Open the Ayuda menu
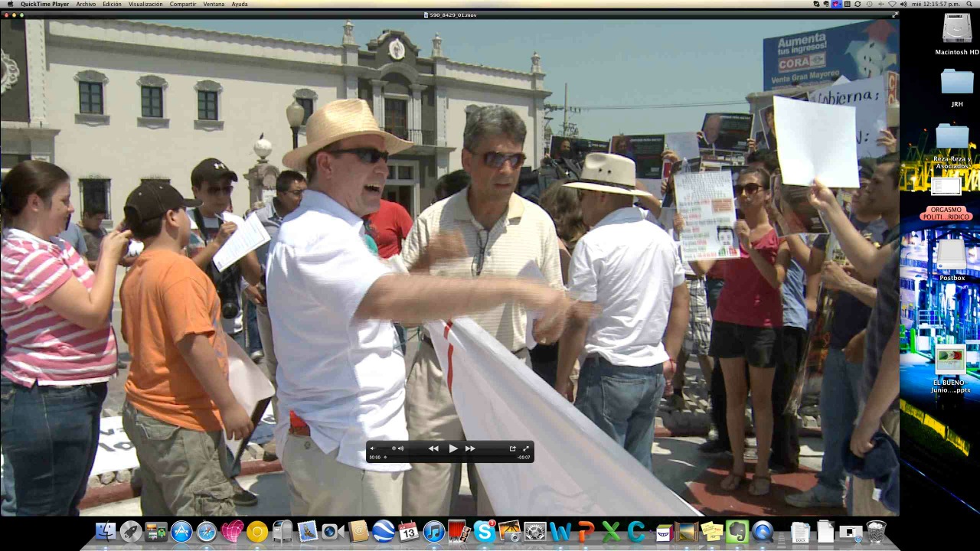This screenshot has width=980, height=551. tap(240, 4)
